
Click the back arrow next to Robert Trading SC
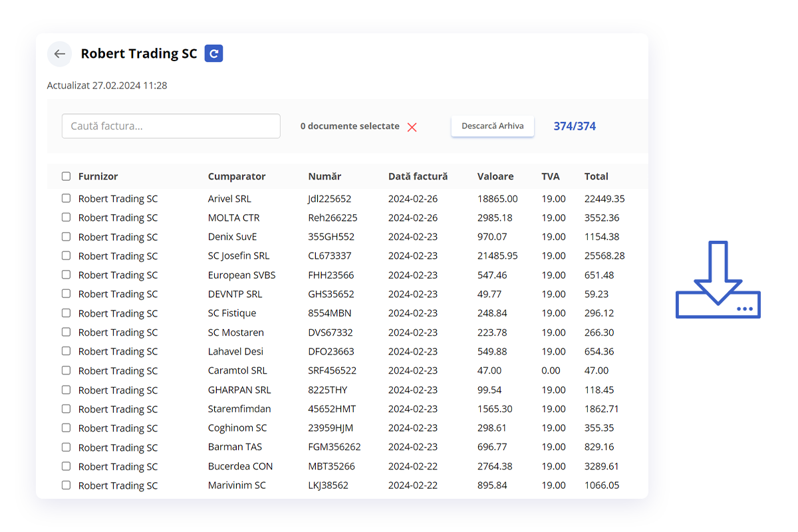click(x=59, y=54)
